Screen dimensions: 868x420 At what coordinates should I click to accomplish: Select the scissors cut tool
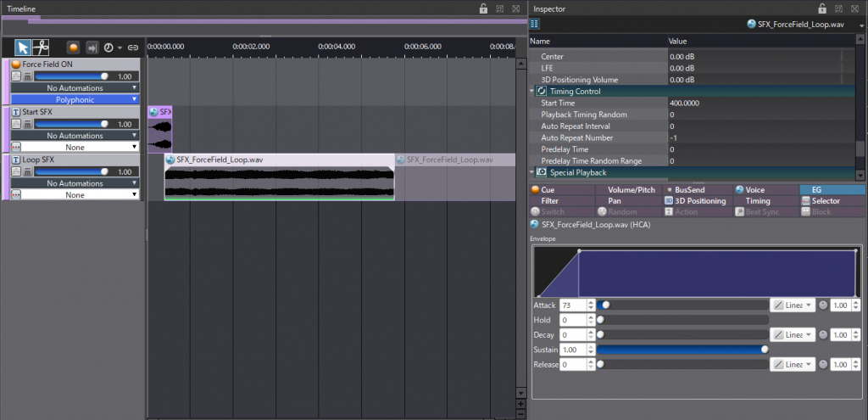[x=41, y=48]
